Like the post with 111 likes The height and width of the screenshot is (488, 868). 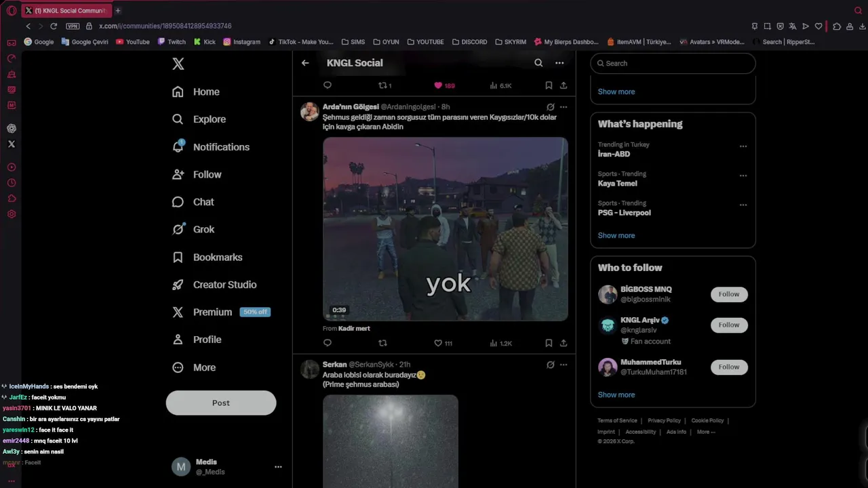tap(443, 343)
